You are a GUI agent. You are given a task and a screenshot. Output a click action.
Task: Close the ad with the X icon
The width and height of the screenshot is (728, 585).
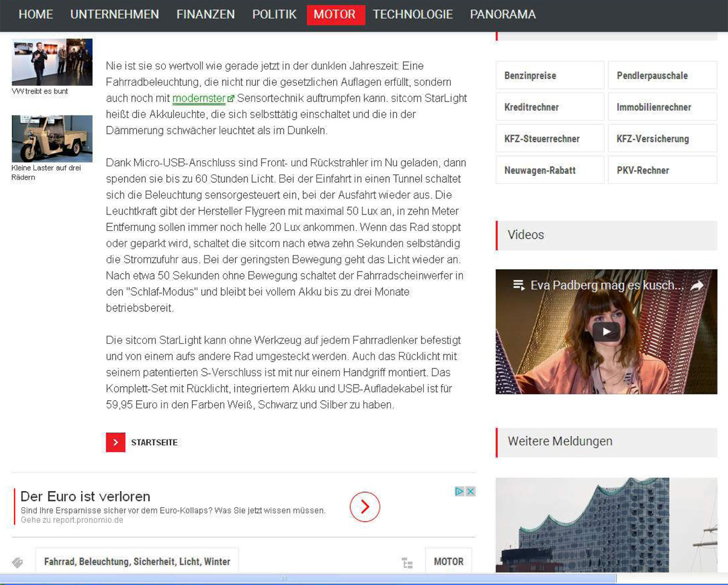pyautogui.click(x=471, y=491)
